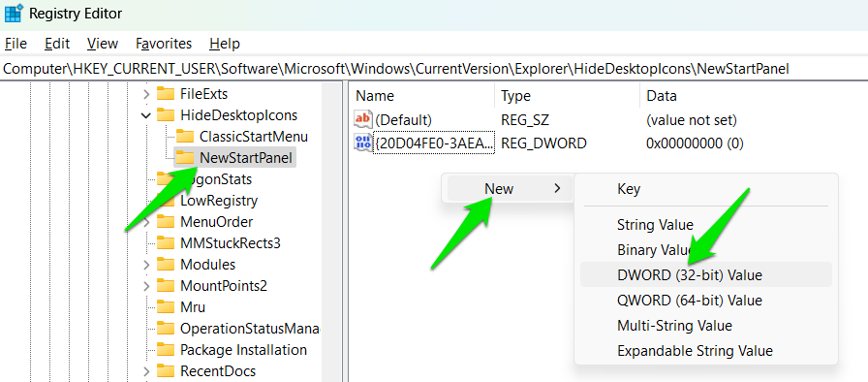Click the 0x00000000 (0) data cell

pyautogui.click(x=695, y=143)
